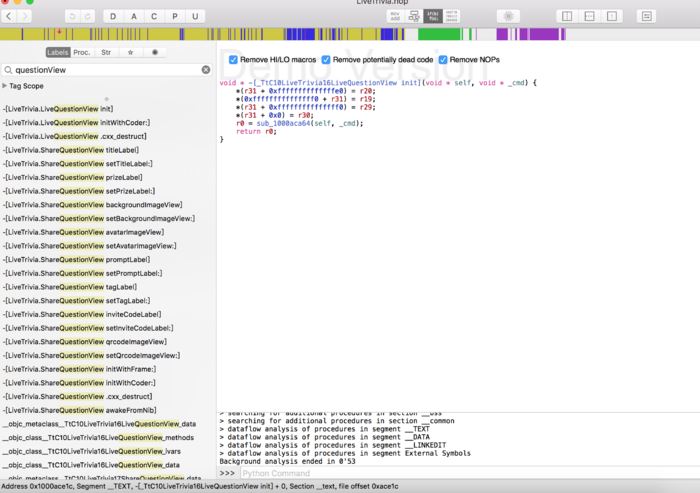The height and width of the screenshot is (493, 700).
Task: Switch to assembly view mode
Action: tap(395, 17)
